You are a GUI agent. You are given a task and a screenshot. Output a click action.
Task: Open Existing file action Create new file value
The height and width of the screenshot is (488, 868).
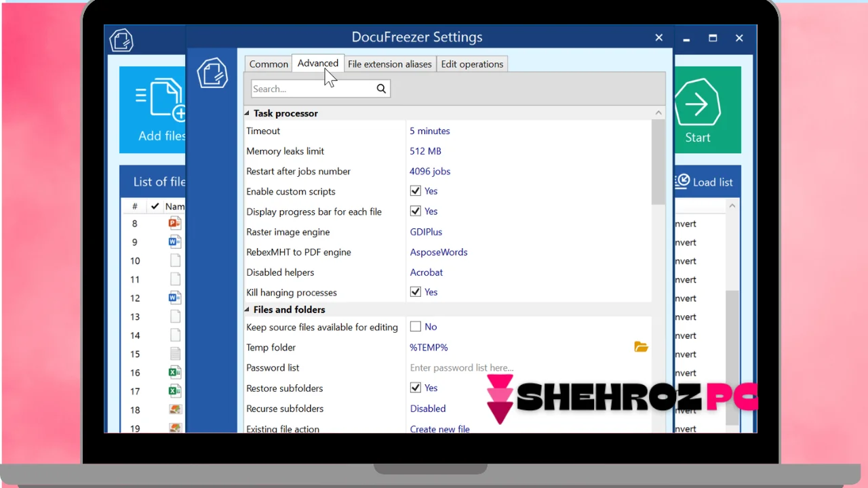coord(440,429)
